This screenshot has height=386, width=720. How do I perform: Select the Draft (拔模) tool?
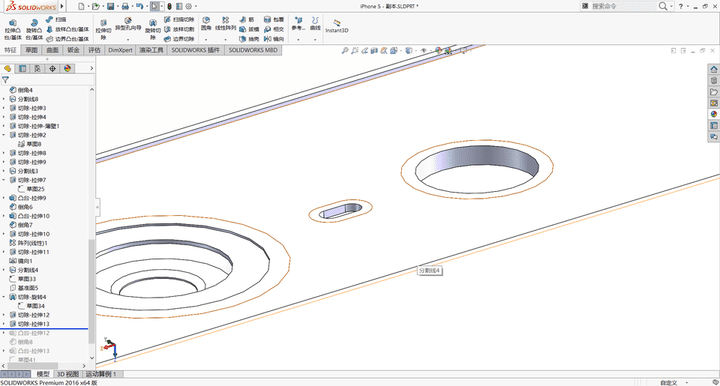click(x=249, y=29)
